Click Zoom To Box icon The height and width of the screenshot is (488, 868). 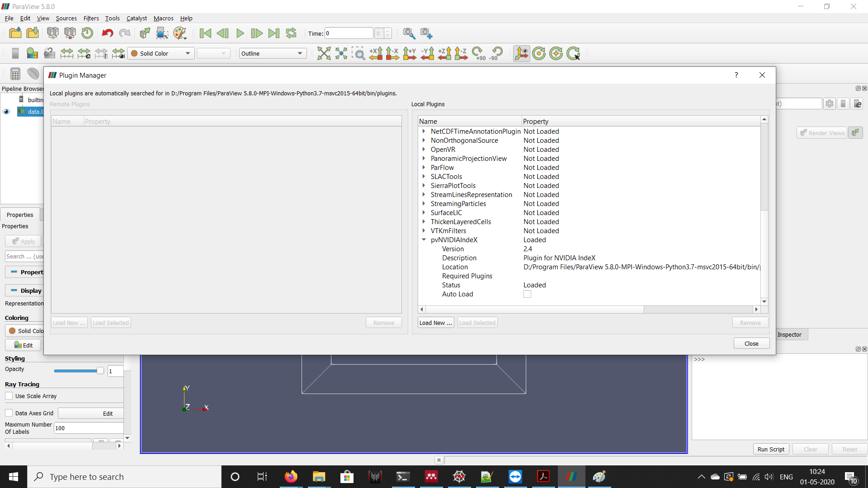point(359,53)
